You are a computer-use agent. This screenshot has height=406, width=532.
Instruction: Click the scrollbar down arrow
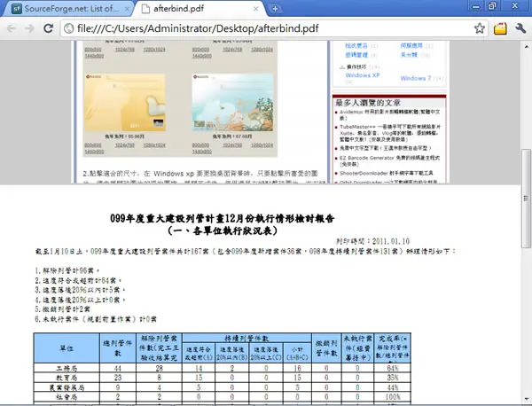point(526,399)
